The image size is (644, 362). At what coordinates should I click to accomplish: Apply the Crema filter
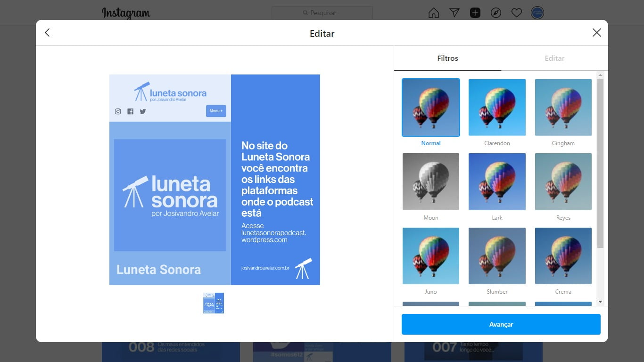tap(563, 256)
